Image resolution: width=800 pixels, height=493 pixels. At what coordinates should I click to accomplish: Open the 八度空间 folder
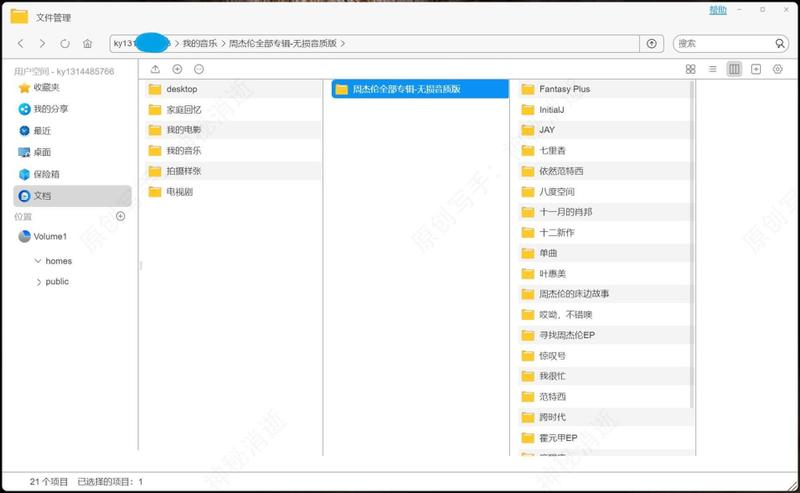pos(605,192)
